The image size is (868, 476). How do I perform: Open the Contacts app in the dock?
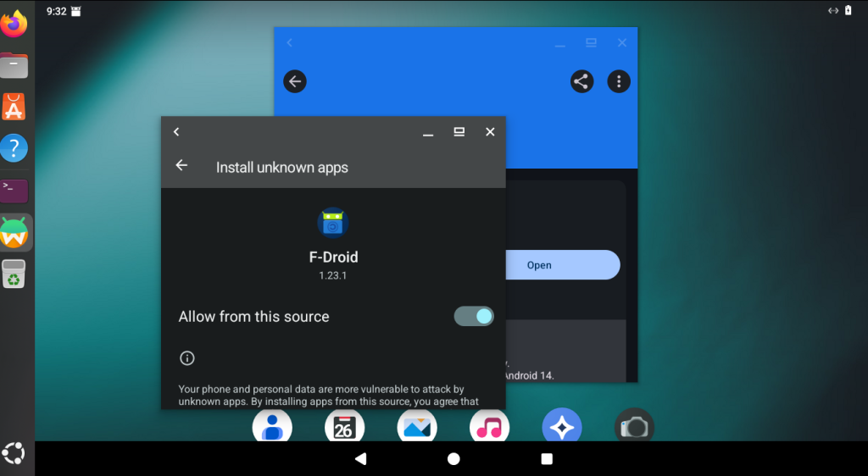[272, 426]
